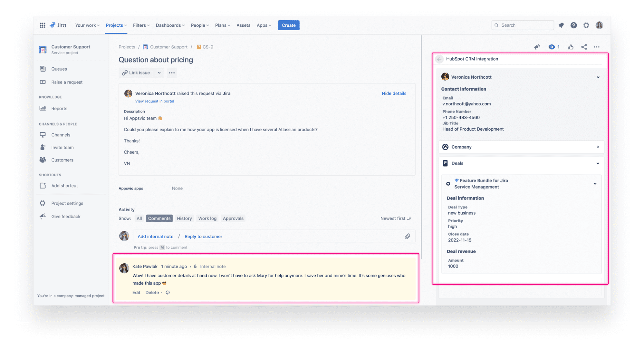Click Add internal note
644x342 pixels.
coord(155,236)
